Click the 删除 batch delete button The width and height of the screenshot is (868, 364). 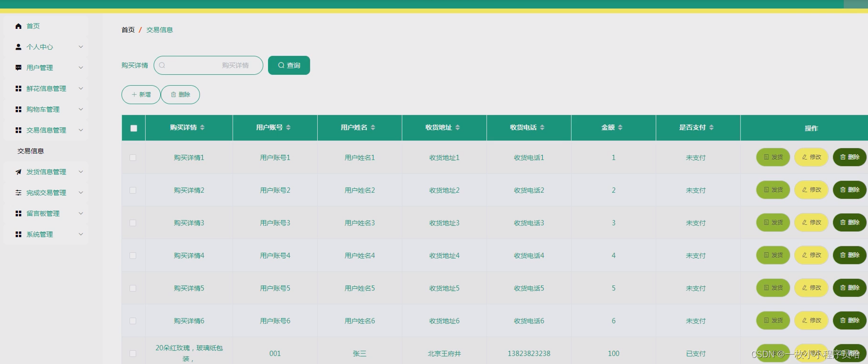180,95
